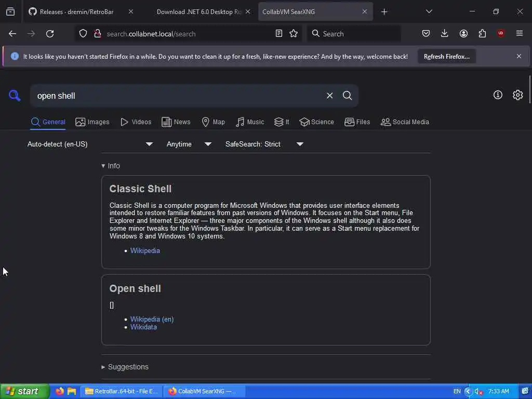Select the Science search category

pos(316,122)
